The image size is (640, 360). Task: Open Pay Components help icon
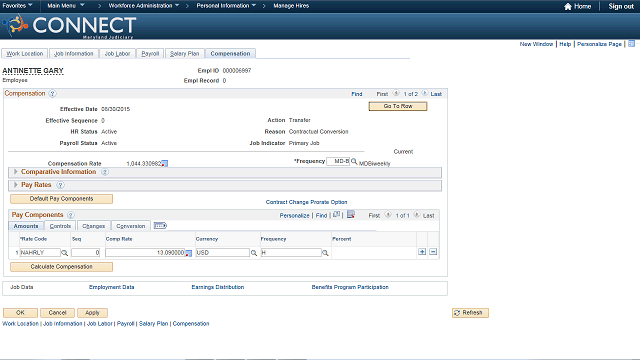(x=71, y=215)
